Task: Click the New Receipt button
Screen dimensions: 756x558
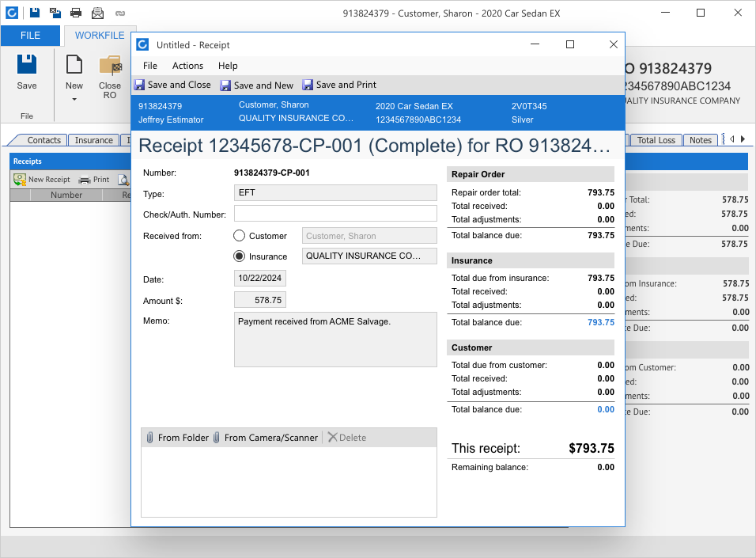Action: click(x=42, y=180)
